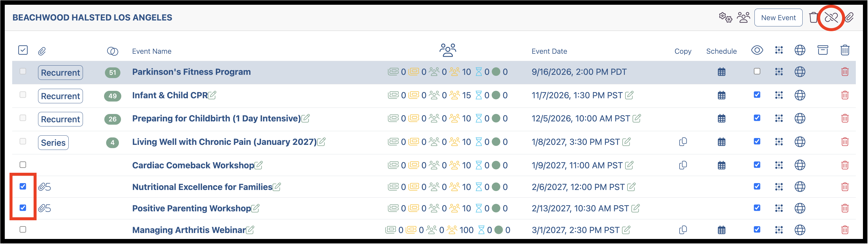Image resolution: width=868 pixels, height=244 pixels.
Task: Click the attachment paperclip icon beside unlink
Action: (x=849, y=18)
